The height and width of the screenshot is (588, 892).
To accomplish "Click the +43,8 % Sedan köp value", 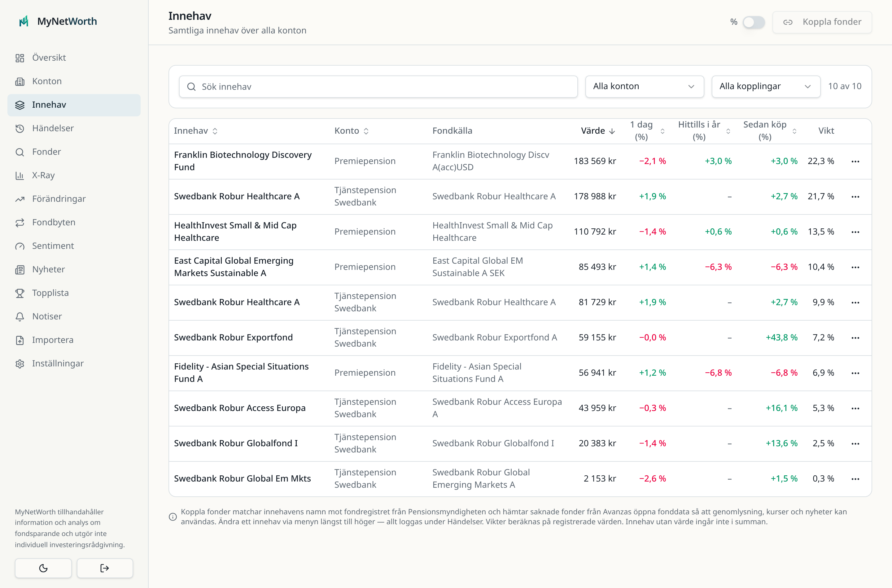I will click(x=782, y=338).
